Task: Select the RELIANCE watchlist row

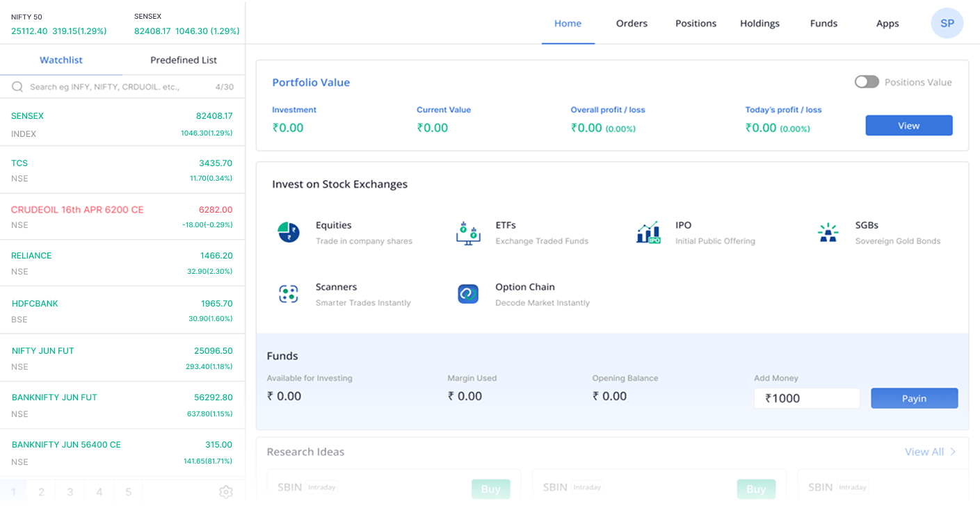Action: pyautogui.click(x=122, y=263)
